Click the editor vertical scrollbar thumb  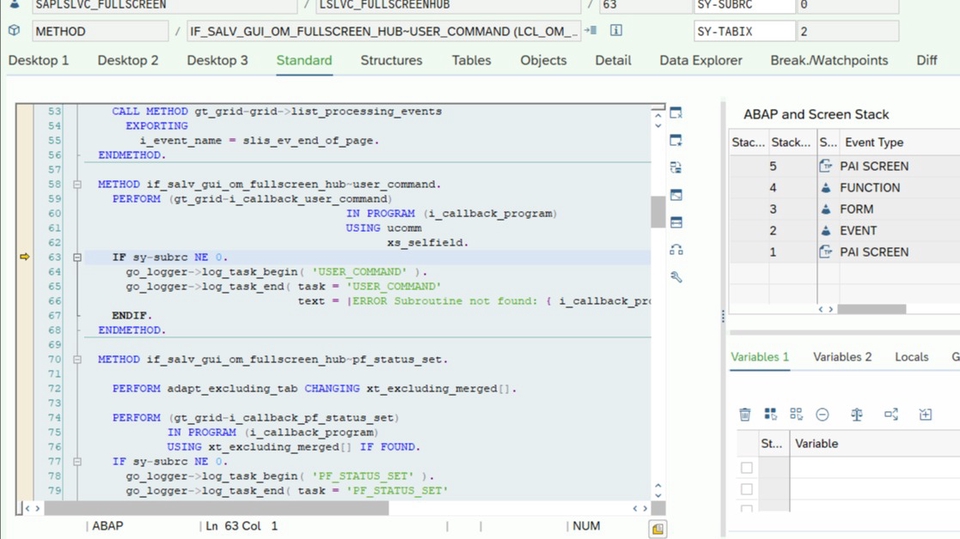658,212
